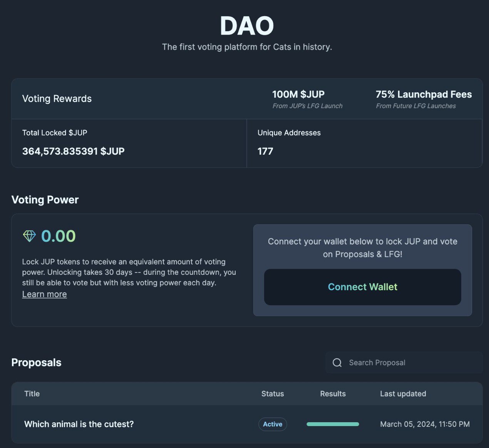Viewport: 489px width, 448px height.
Task: Click the Voting Rewards label
Action: pos(57,99)
